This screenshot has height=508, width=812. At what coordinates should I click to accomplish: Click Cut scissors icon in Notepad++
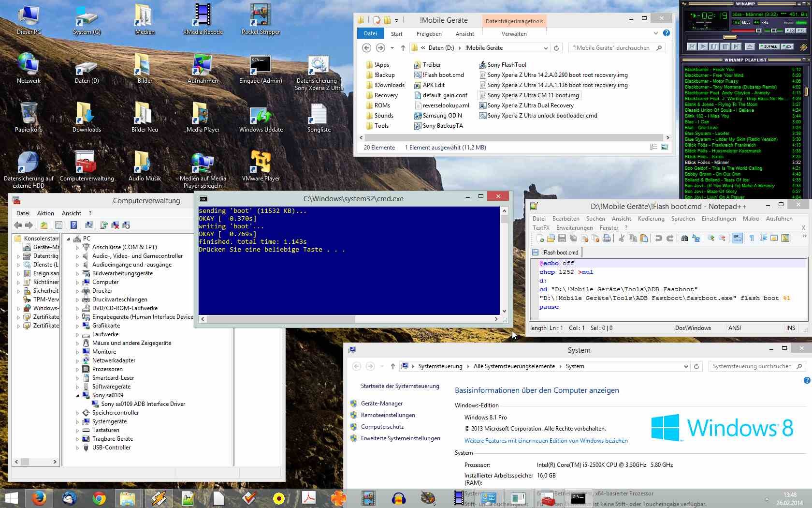pos(622,238)
